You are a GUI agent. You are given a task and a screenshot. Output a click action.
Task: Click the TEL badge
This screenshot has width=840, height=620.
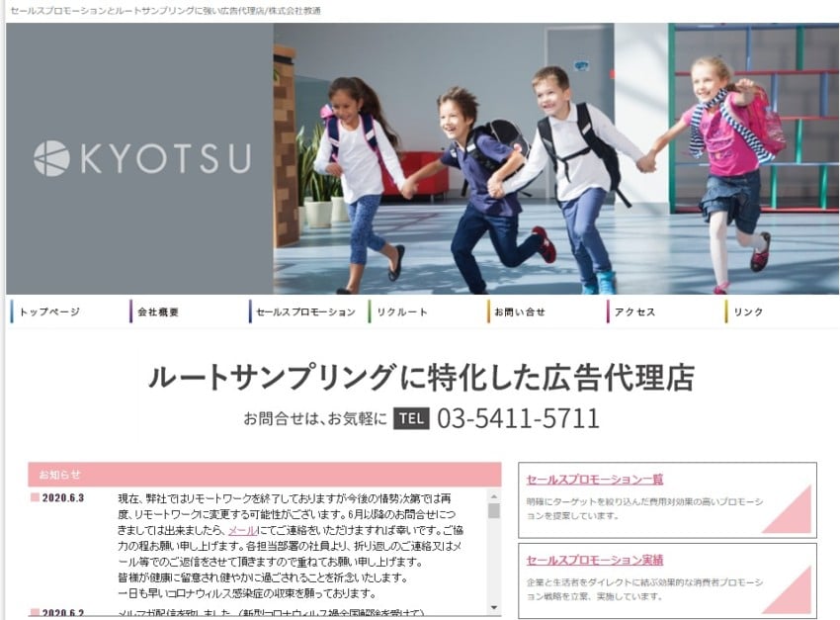pyautogui.click(x=411, y=418)
